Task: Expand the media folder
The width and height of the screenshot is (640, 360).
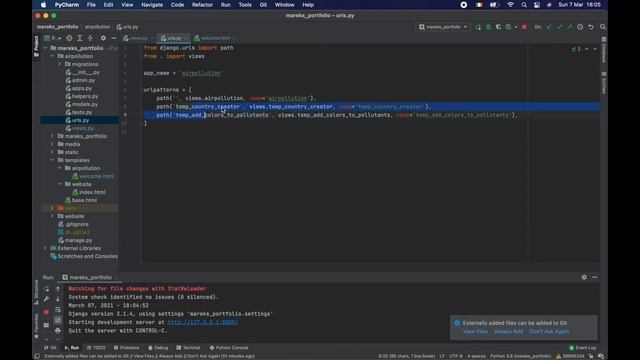Action: tap(52, 144)
